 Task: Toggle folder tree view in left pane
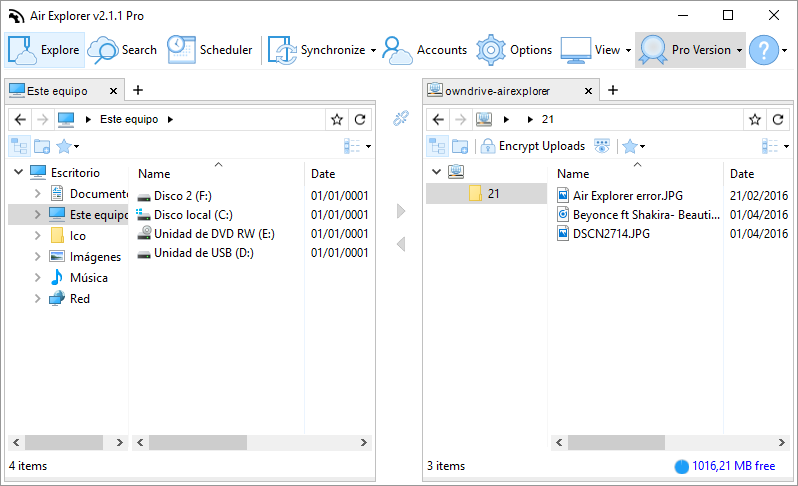coord(19,147)
